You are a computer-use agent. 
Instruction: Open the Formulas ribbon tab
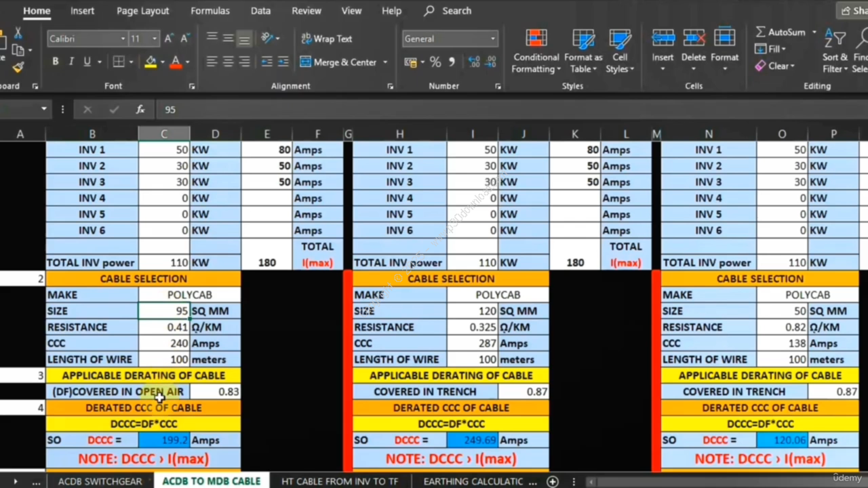(x=209, y=11)
